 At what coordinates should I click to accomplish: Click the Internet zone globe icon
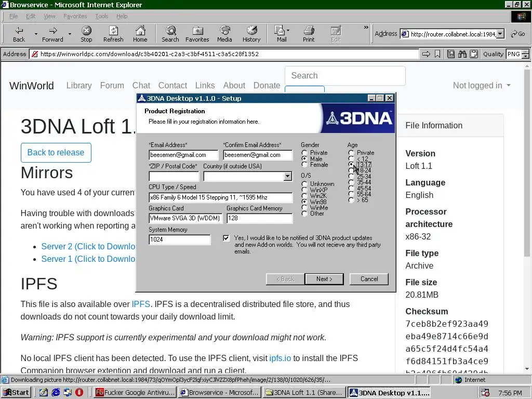pyautogui.click(x=459, y=380)
